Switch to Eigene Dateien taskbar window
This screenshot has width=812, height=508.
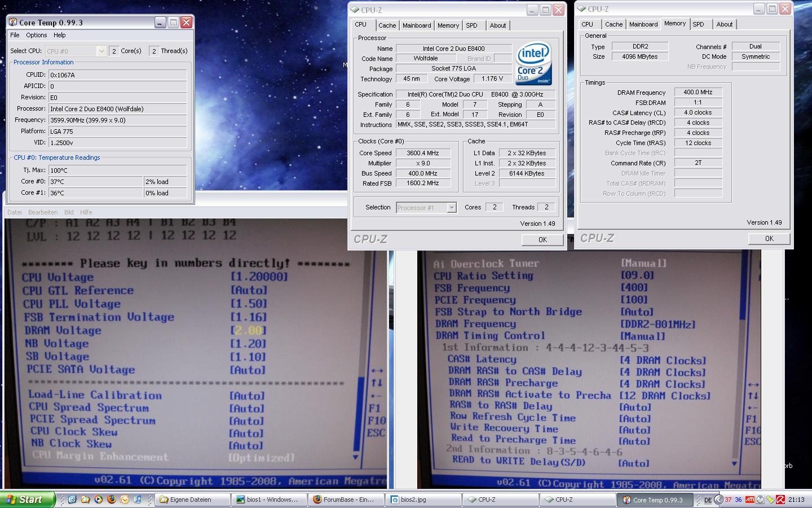(193, 500)
